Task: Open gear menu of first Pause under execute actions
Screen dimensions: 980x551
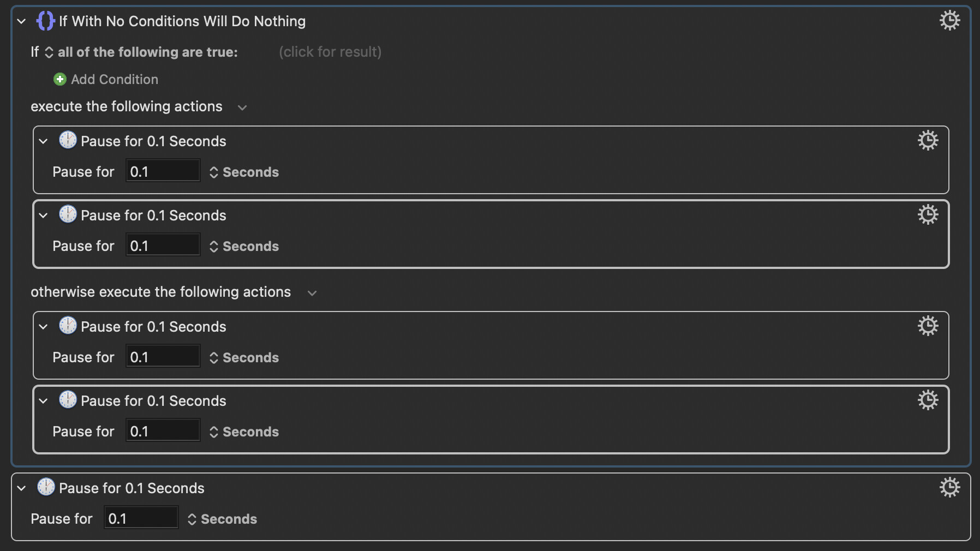Action: tap(928, 141)
